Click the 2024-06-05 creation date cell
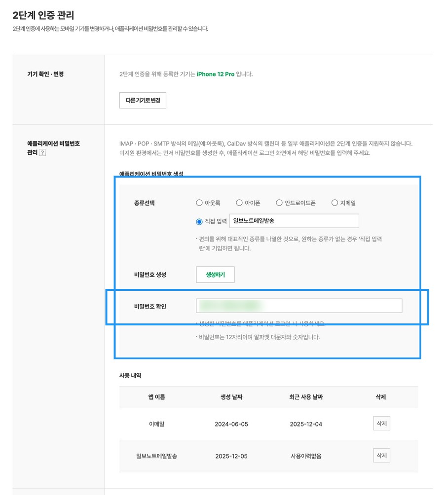This screenshot has width=448, height=495. tap(231, 424)
